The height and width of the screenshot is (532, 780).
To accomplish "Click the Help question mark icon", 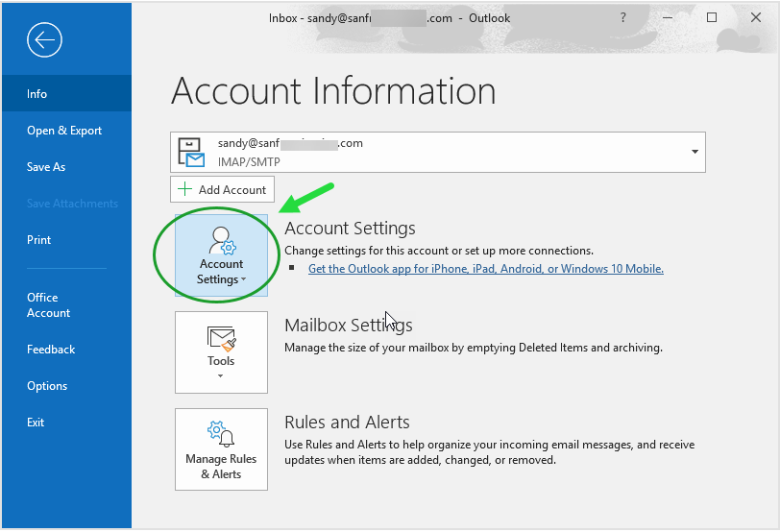I will click(623, 17).
